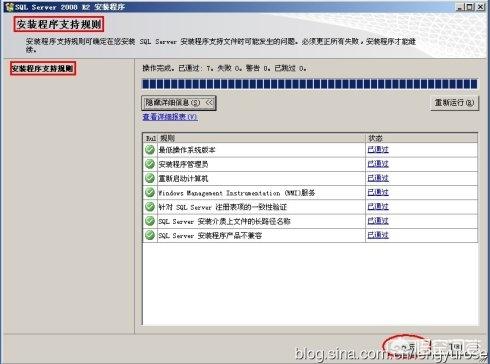The width and height of the screenshot is (490, 364).
Task: Click the Rul column header
Action: 150,138
